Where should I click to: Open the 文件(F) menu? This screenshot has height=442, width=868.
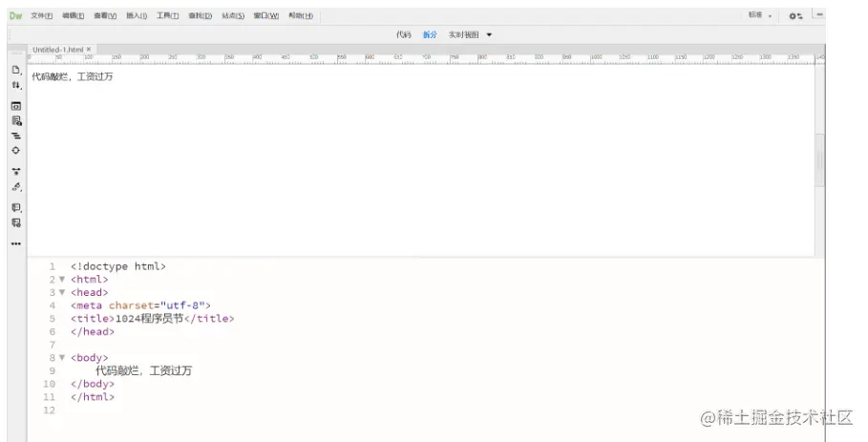pyautogui.click(x=41, y=16)
